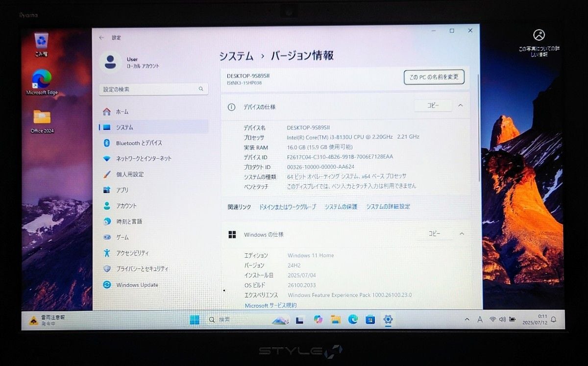The image size is (588, 366).
Task: Open the Windows Start button
Action: 195,320
